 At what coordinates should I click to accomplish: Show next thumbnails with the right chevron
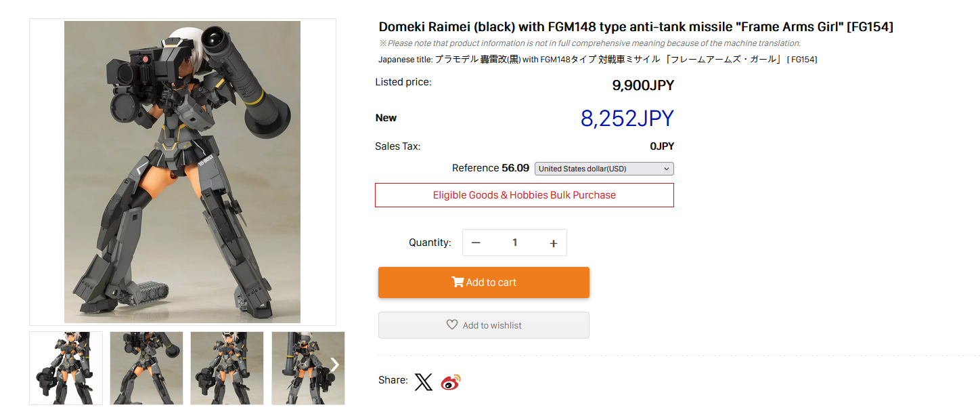click(334, 365)
